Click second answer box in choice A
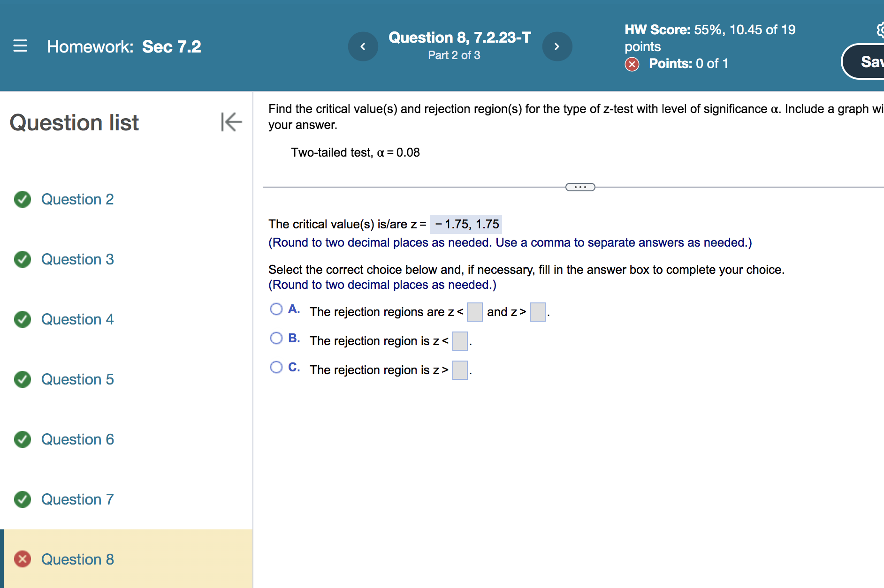This screenshot has width=884, height=588. tap(538, 312)
